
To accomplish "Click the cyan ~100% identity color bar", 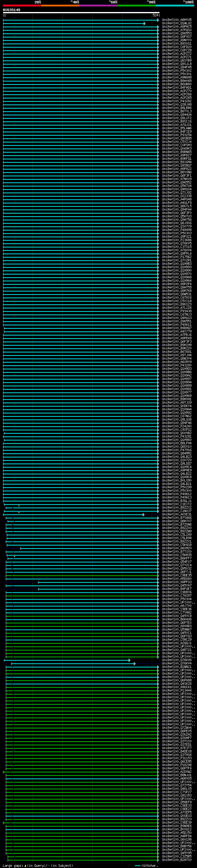I will [x=175, y=6].
